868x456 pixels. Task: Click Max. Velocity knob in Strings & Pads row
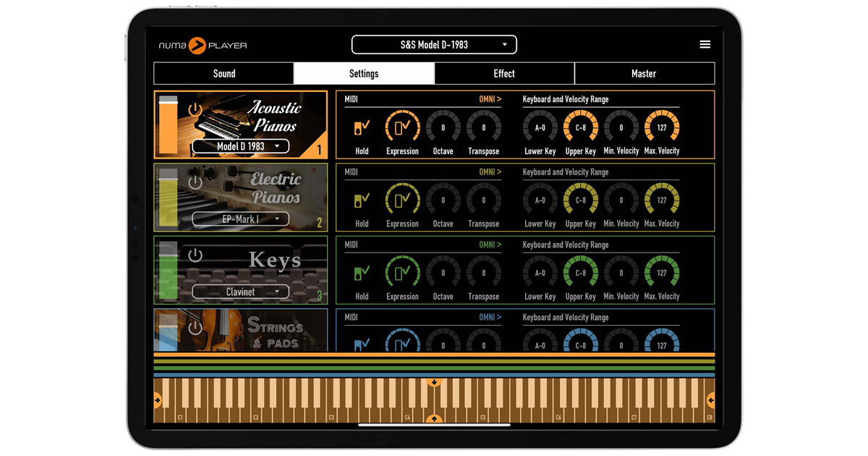[662, 341]
